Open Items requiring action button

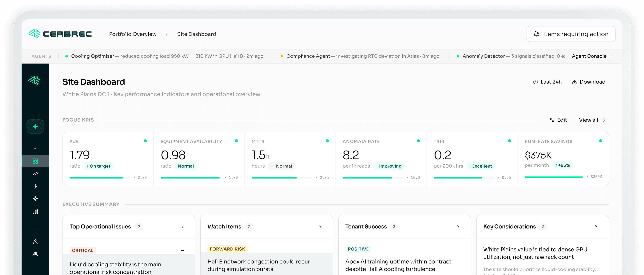[571, 34]
